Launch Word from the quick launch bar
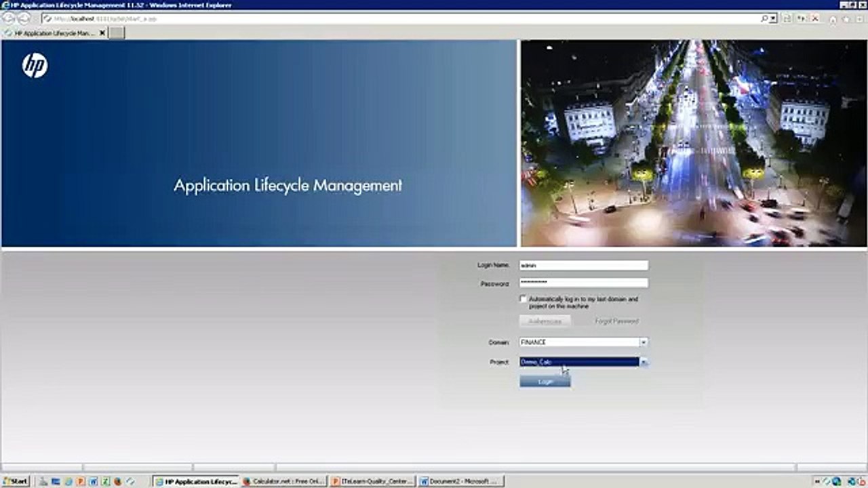868x488 pixels. click(93, 482)
